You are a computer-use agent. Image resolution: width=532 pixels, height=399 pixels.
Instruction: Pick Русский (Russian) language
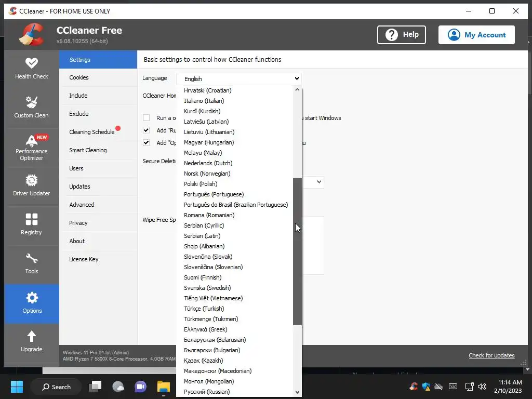click(235, 392)
